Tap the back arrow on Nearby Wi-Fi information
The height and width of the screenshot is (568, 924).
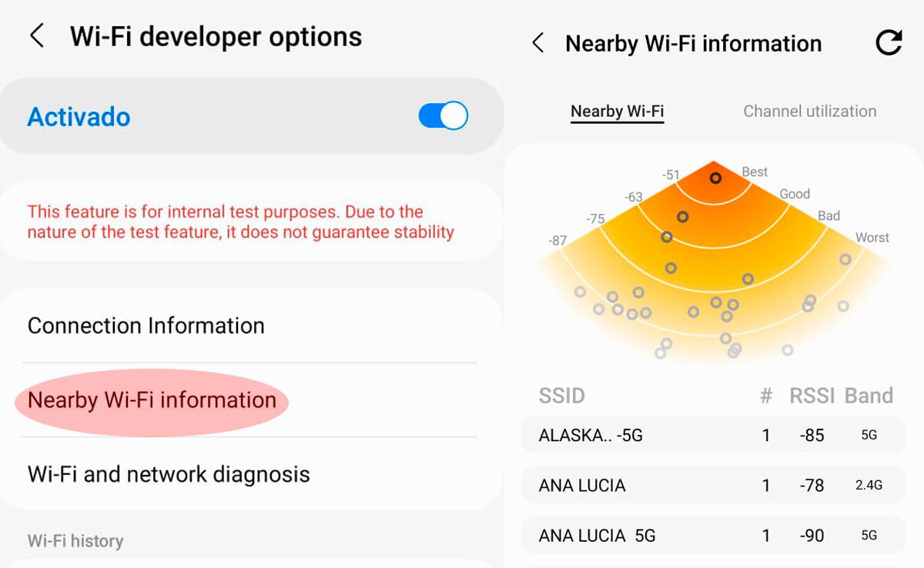click(537, 44)
